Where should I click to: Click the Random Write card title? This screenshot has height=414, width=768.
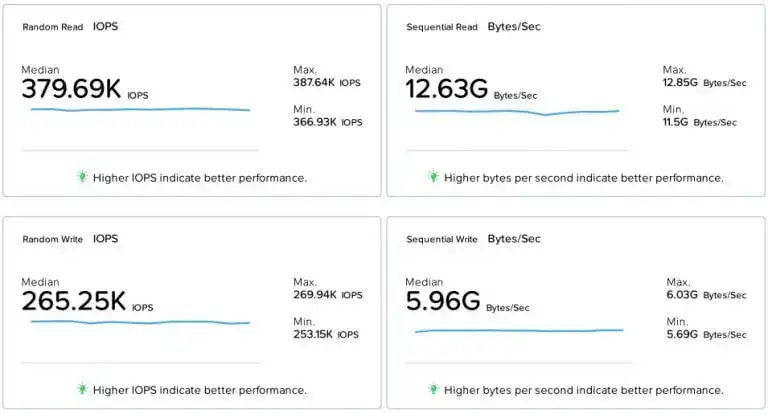pyautogui.click(x=53, y=240)
